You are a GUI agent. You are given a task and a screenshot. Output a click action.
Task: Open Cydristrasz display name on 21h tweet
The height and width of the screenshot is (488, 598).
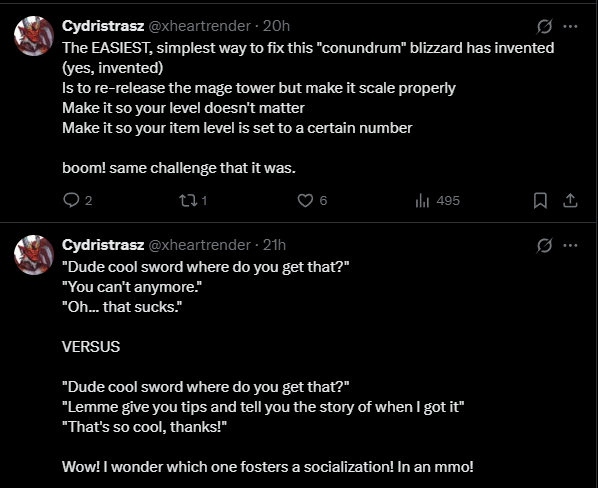(x=103, y=245)
